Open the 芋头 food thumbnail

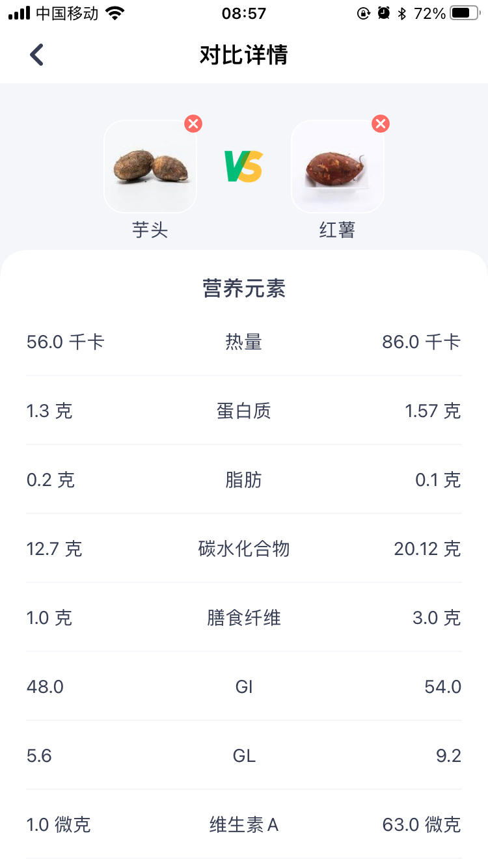(150, 167)
